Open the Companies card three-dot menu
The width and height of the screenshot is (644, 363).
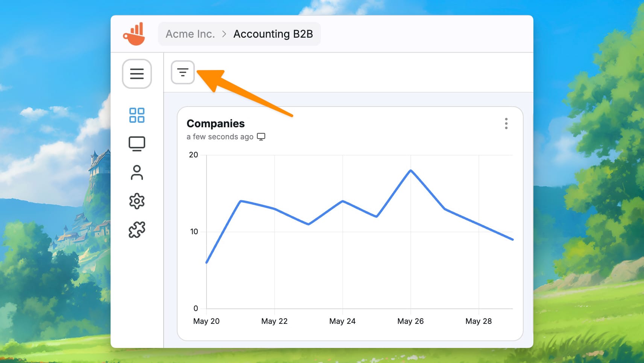(x=506, y=124)
